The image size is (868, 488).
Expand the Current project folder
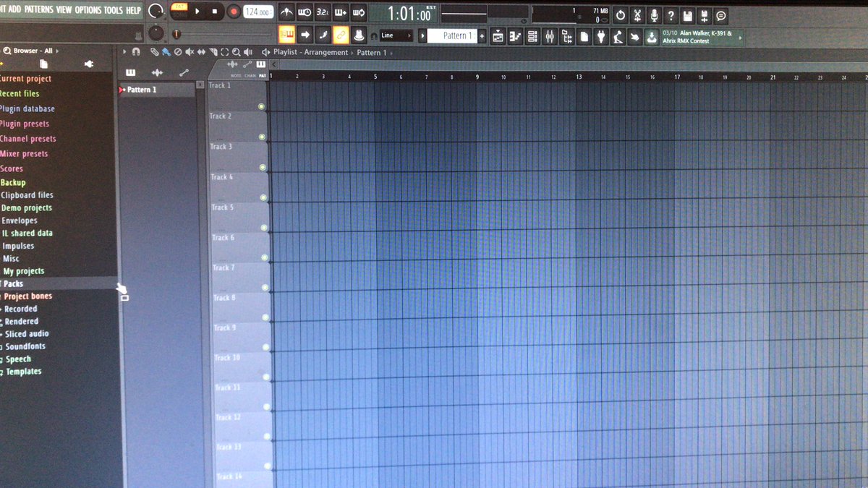[x=25, y=79]
